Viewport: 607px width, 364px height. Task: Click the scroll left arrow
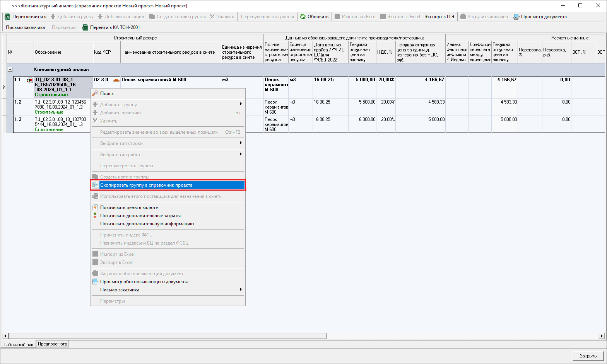[5, 336]
